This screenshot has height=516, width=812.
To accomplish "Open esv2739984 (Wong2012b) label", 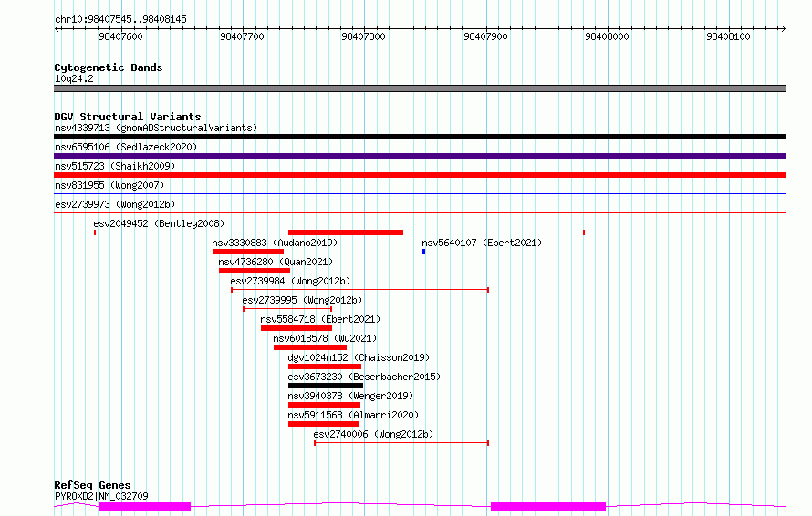I will (290, 281).
